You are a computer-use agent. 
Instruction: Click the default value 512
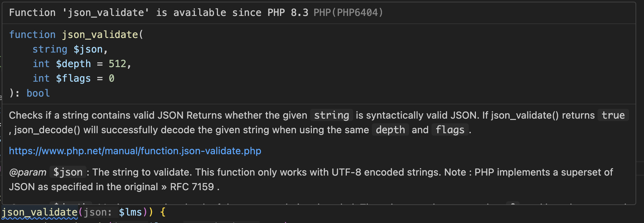coord(117,64)
